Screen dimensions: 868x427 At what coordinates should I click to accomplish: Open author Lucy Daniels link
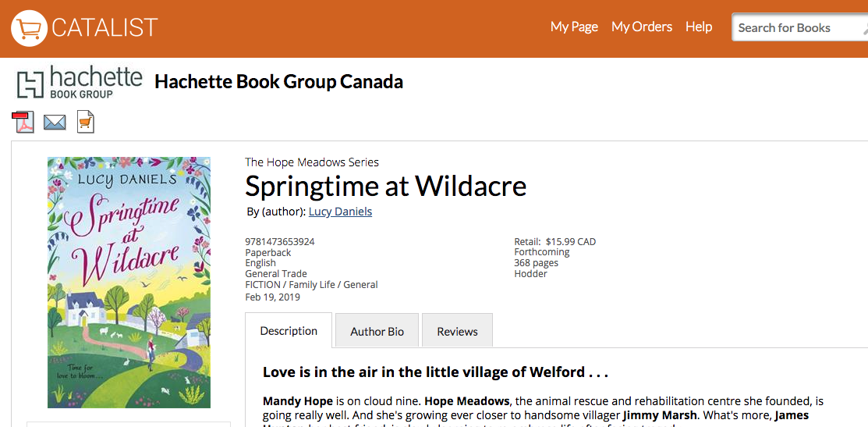(x=341, y=212)
